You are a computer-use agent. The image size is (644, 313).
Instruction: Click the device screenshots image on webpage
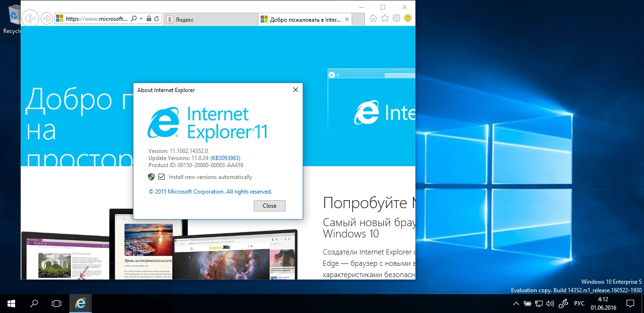(159, 244)
